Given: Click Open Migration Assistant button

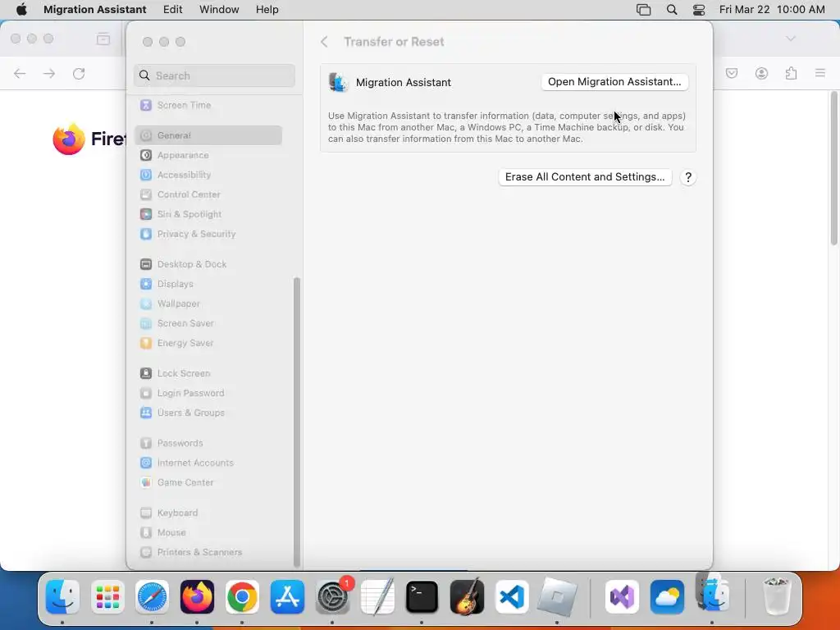Looking at the screenshot, I should tap(614, 82).
